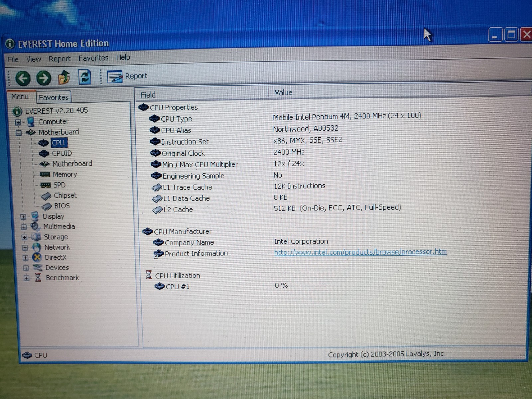Select the Instruction Set row
The image size is (532, 399).
tap(246, 141)
